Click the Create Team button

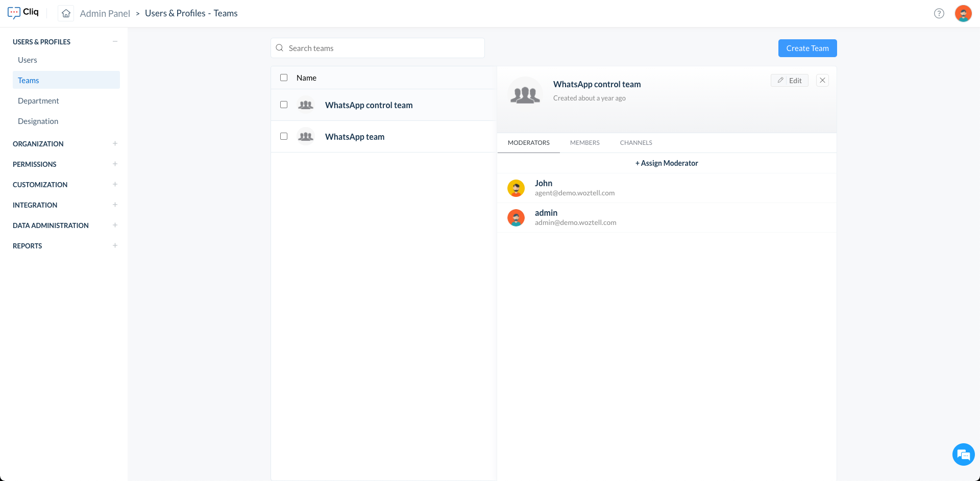(807, 48)
